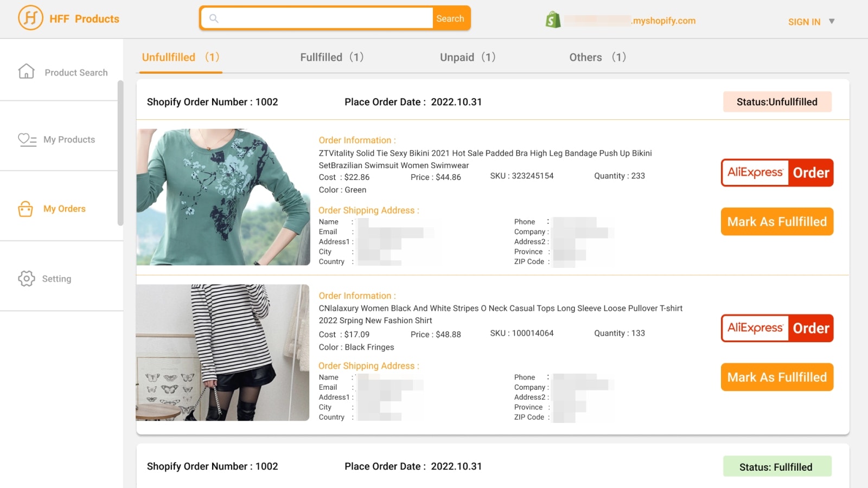Expand the SIGN IN dropdown arrow
Image resolution: width=868 pixels, height=488 pixels.
coord(832,22)
